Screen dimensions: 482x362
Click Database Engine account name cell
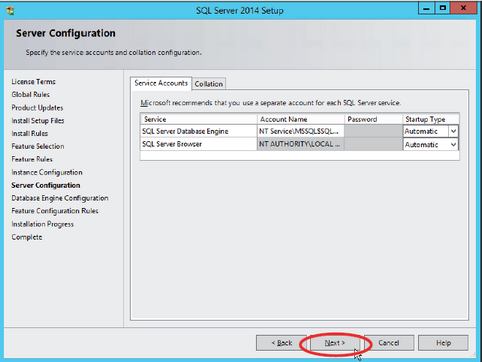click(x=301, y=131)
